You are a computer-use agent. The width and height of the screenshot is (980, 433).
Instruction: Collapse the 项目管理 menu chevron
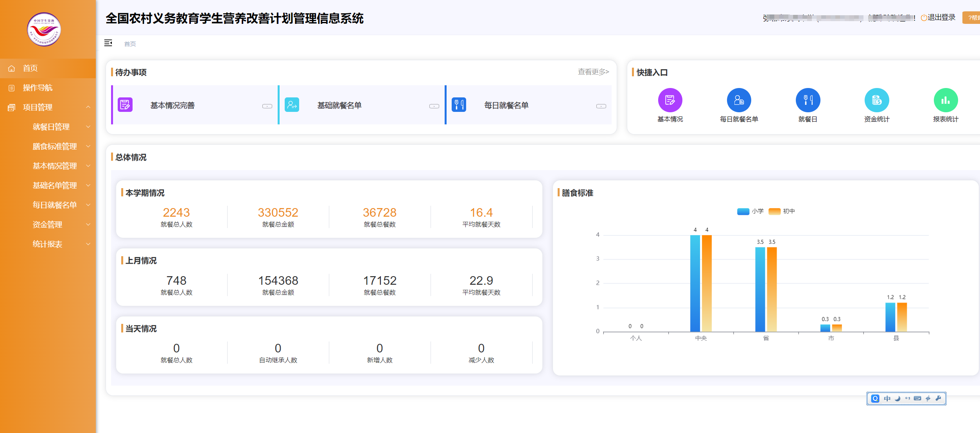click(88, 107)
